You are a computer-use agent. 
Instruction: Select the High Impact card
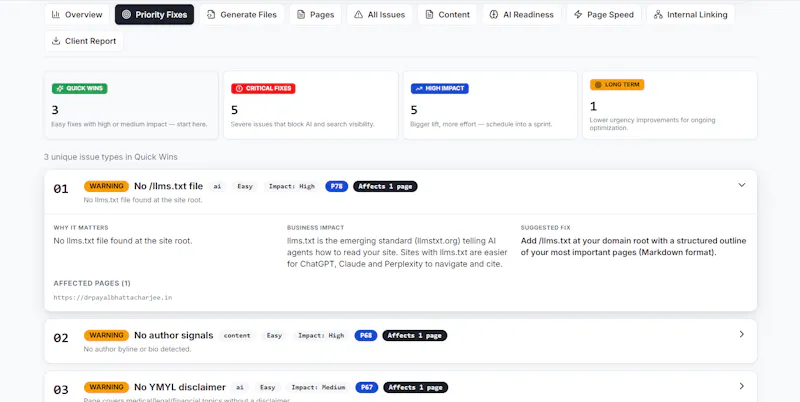click(x=490, y=105)
